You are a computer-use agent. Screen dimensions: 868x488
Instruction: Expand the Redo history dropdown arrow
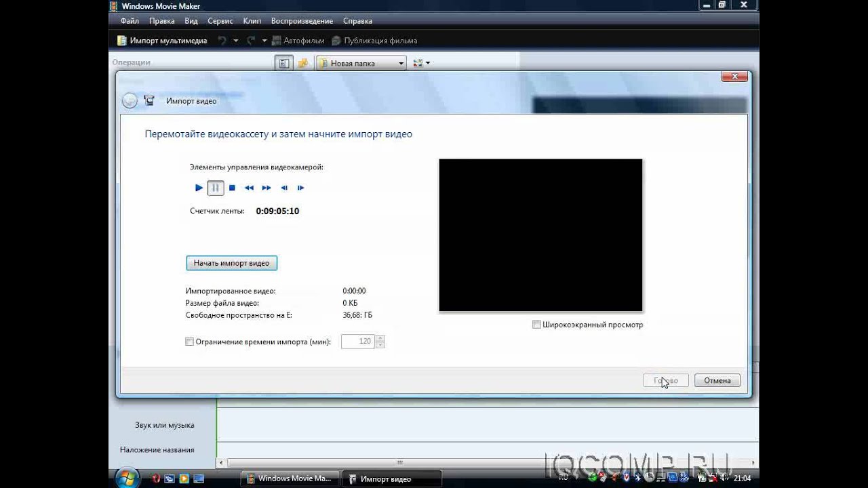coord(265,41)
